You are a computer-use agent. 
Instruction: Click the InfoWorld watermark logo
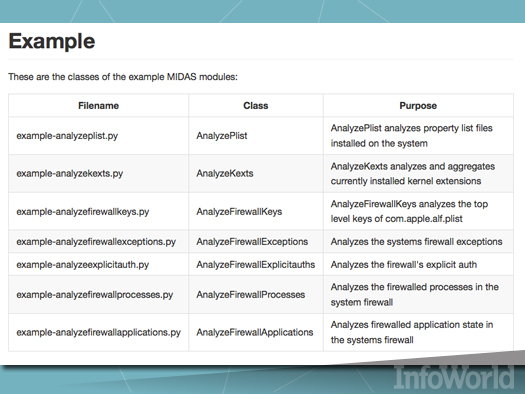tap(454, 378)
